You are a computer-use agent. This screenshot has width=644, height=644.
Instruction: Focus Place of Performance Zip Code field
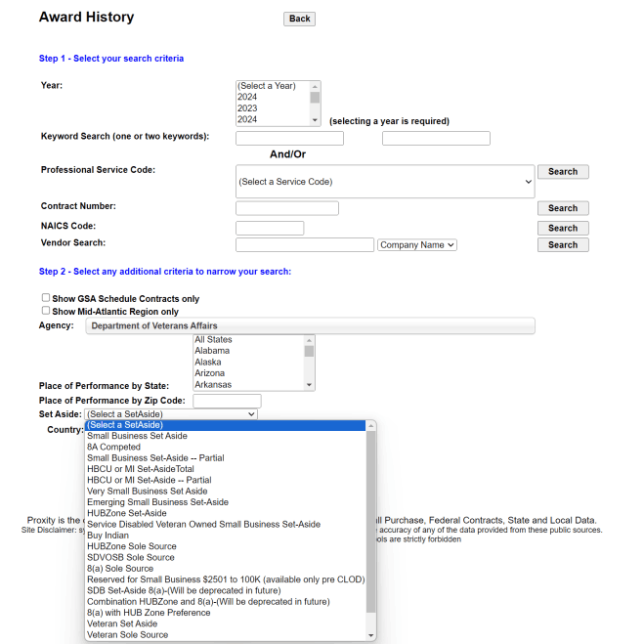point(227,401)
